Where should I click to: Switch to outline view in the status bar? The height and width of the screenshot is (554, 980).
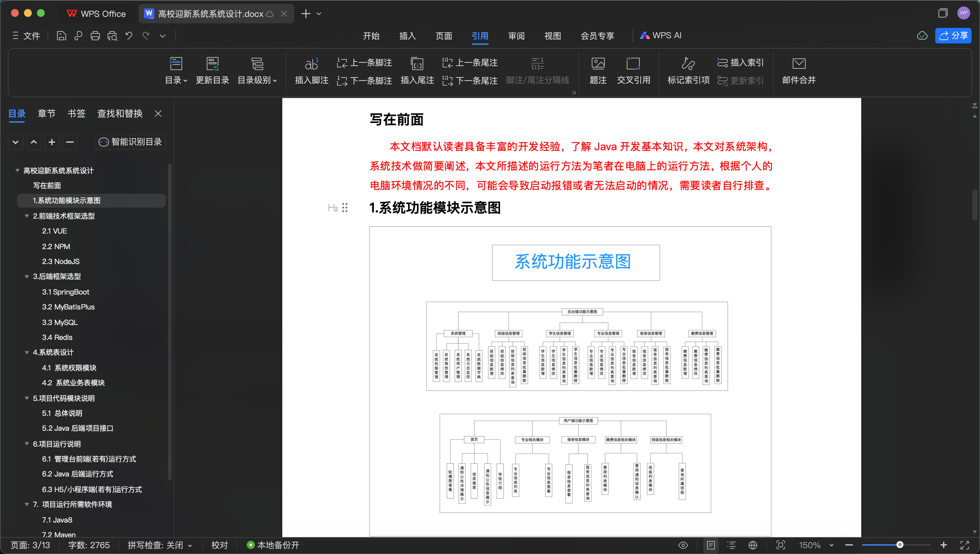[731, 545]
